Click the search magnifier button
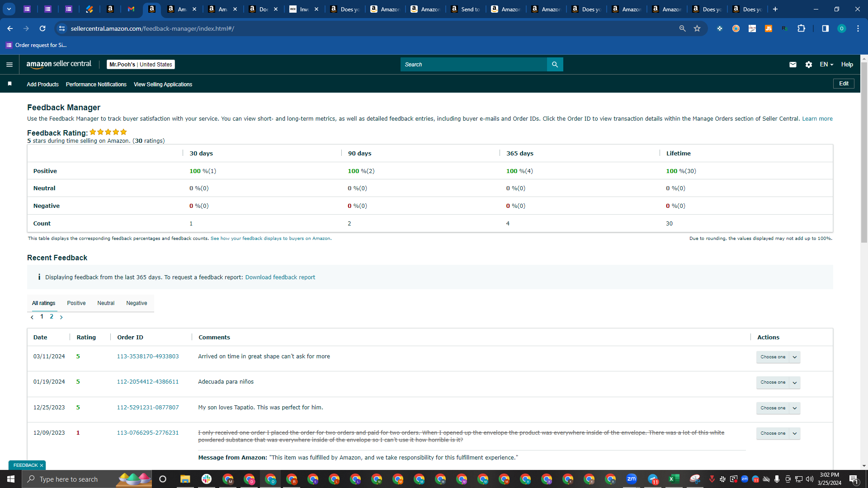868x488 pixels. click(555, 65)
